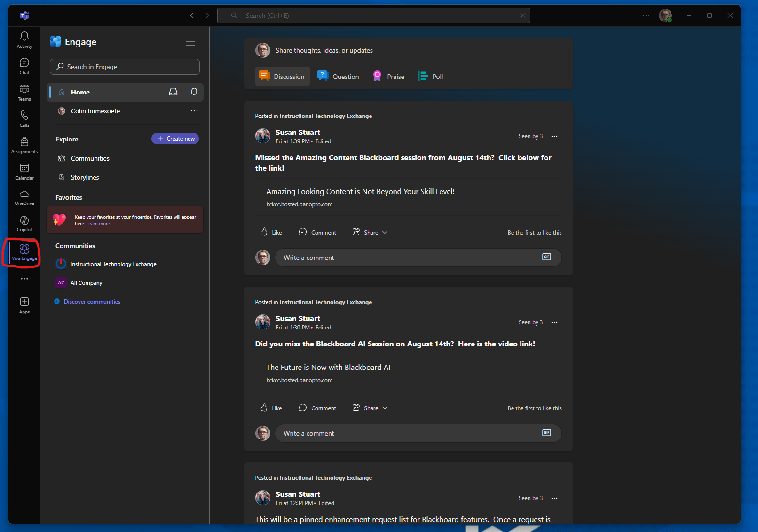Open Calendar in the left rail
758x532 pixels.
(24, 171)
